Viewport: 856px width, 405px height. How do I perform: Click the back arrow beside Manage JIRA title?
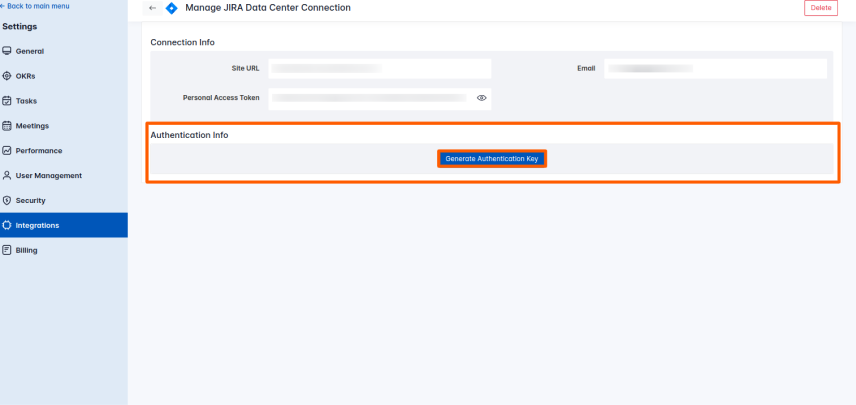[x=152, y=8]
